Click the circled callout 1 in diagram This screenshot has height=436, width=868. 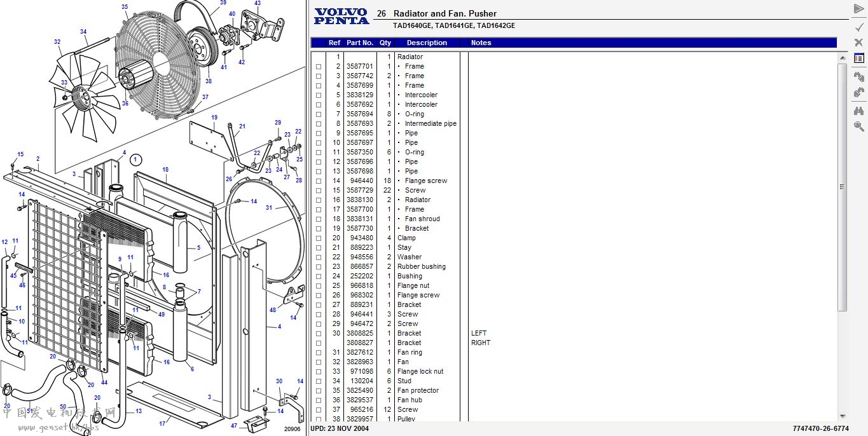[x=137, y=160]
